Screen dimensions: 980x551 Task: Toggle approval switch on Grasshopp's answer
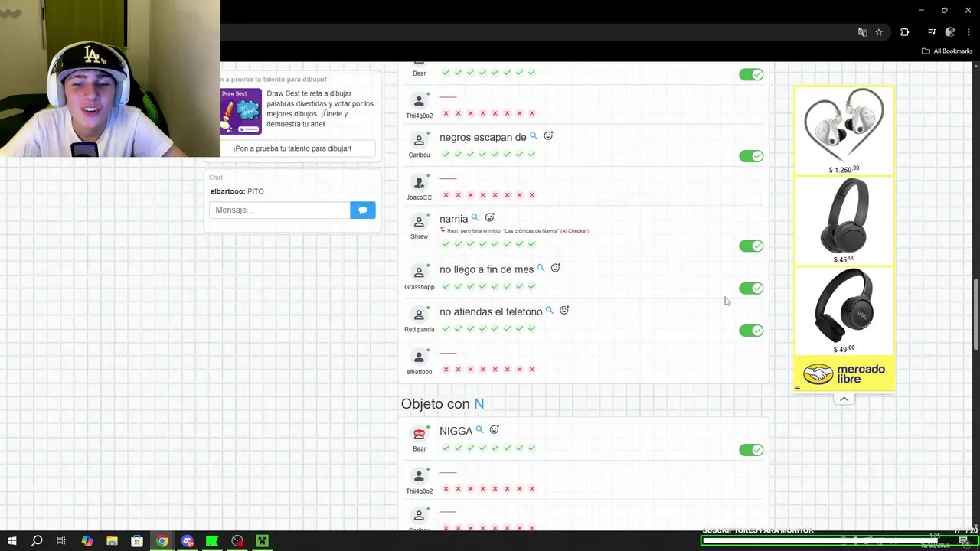click(x=751, y=288)
